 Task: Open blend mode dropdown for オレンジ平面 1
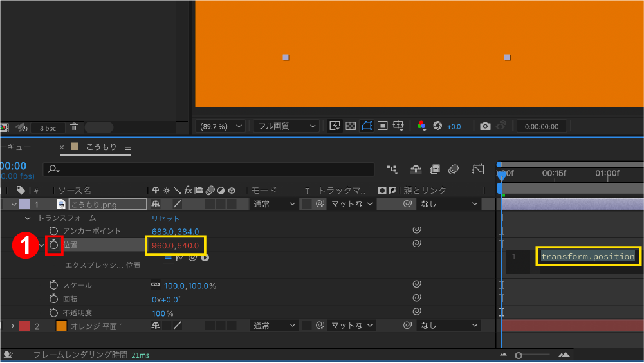tap(273, 326)
